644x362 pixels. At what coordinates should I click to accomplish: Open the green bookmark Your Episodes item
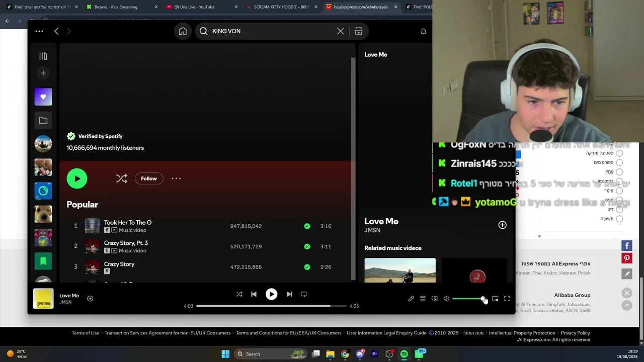pos(43,261)
